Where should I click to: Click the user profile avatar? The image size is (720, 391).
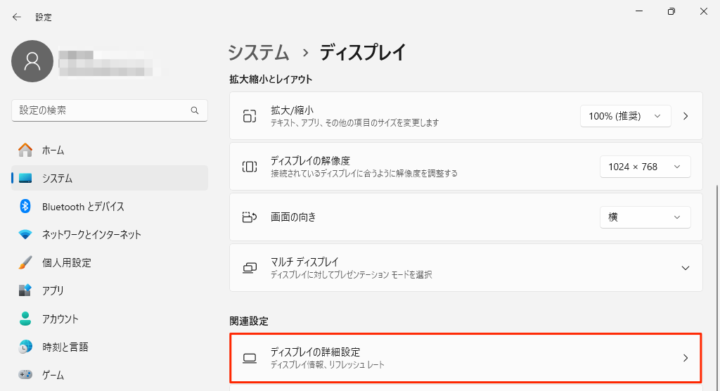pos(32,61)
